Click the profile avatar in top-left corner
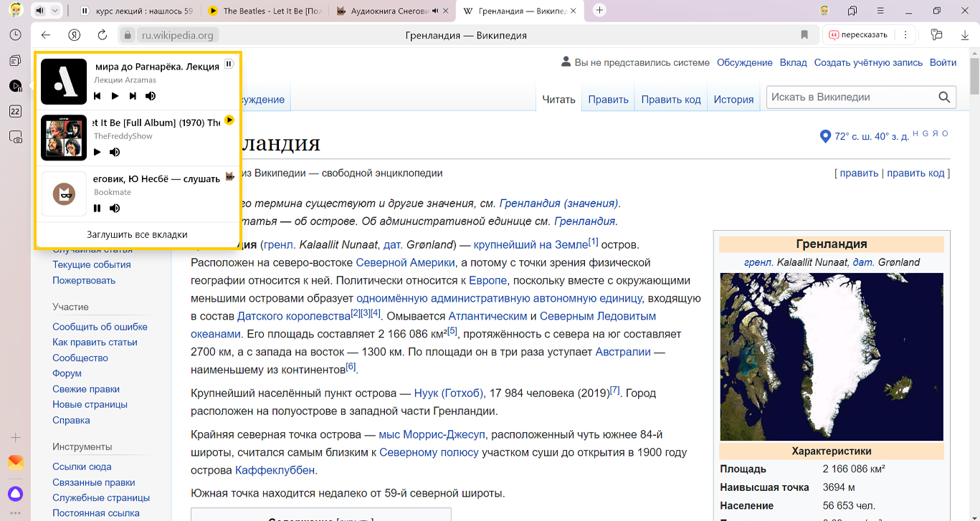 pyautogui.click(x=15, y=11)
